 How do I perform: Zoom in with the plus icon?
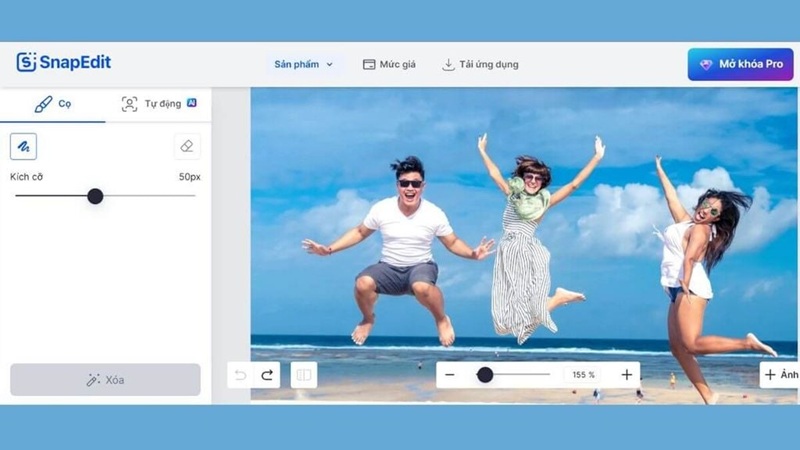pos(627,375)
